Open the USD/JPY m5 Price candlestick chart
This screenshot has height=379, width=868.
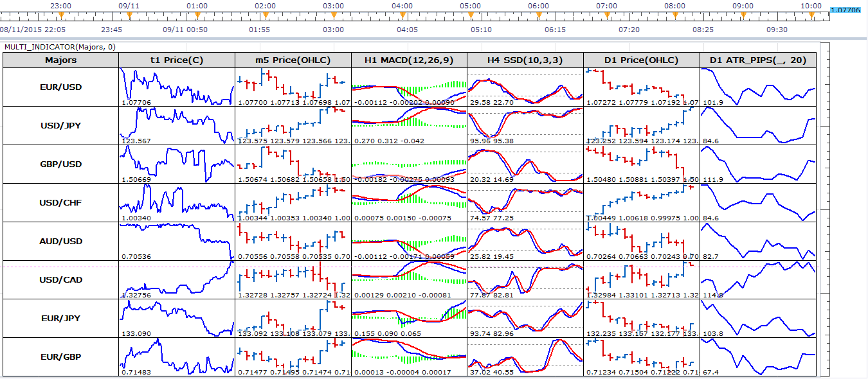(x=293, y=125)
